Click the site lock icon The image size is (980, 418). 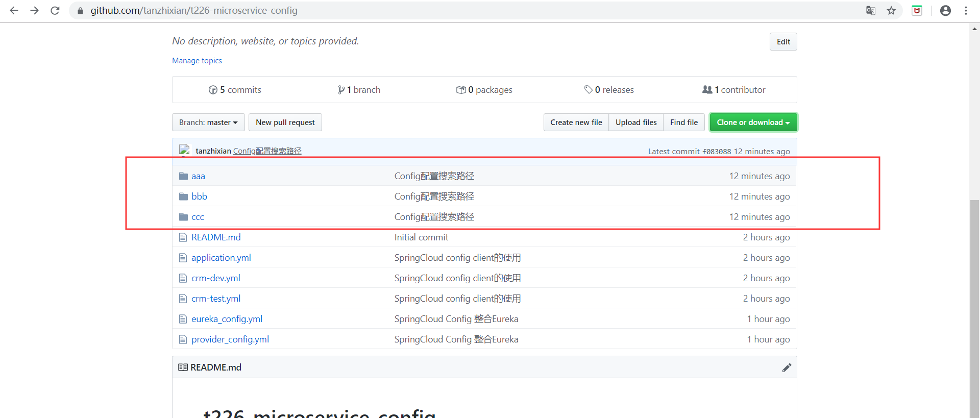tap(80, 11)
